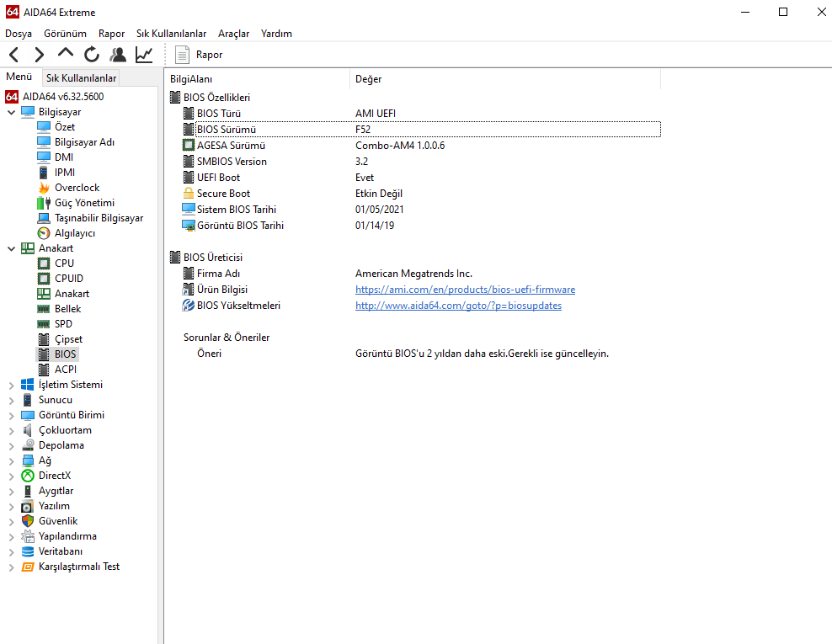Screen dimensions: 832x644
Task: Select the Secure Boot row
Action: [x=421, y=194]
